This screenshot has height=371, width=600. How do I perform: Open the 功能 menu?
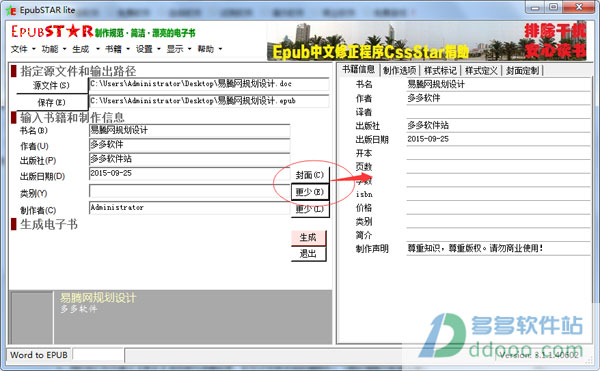[x=54, y=49]
